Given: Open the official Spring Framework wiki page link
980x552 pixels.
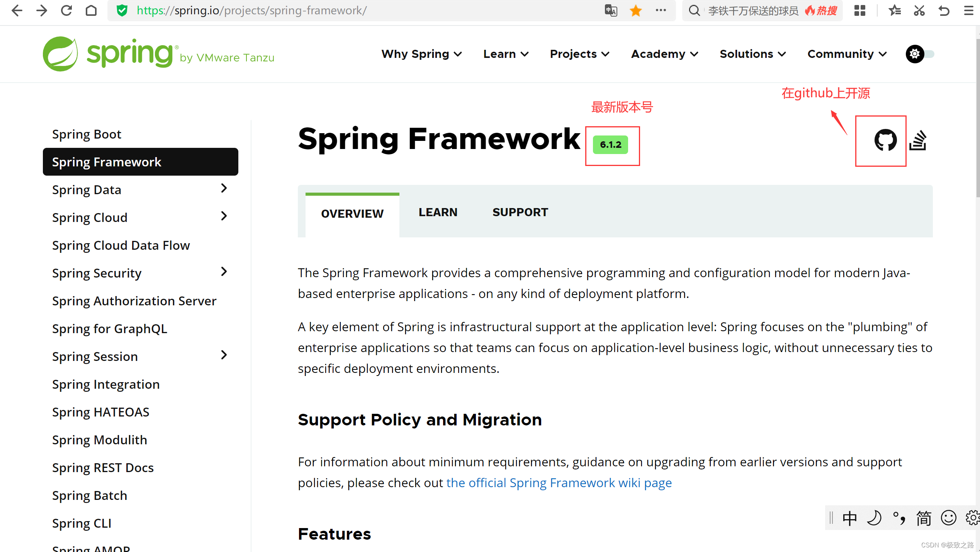Looking at the screenshot, I should [x=559, y=483].
